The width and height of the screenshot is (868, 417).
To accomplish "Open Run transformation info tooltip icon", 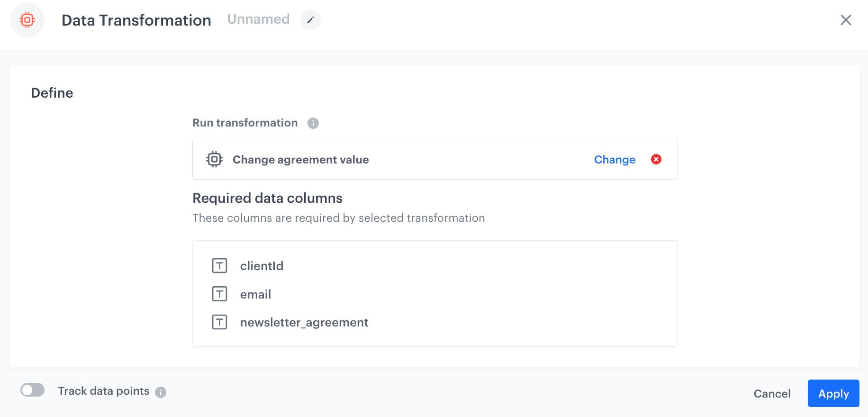I will pyautogui.click(x=313, y=123).
